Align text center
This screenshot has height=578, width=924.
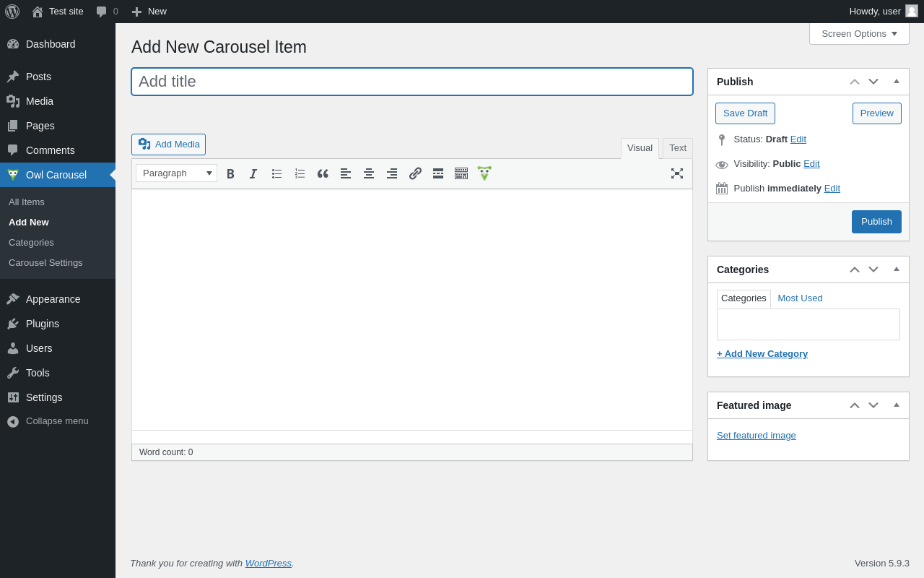(369, 173)
